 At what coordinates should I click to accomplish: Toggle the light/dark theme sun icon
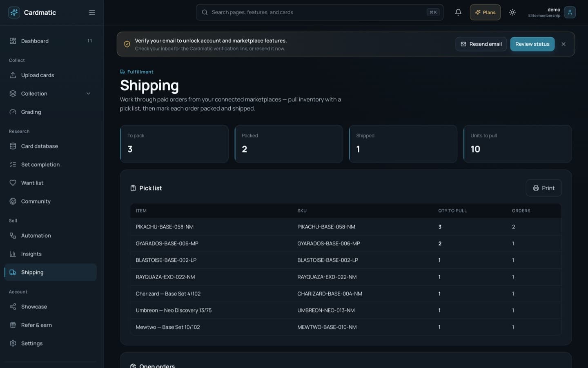(x=512, y=12)
